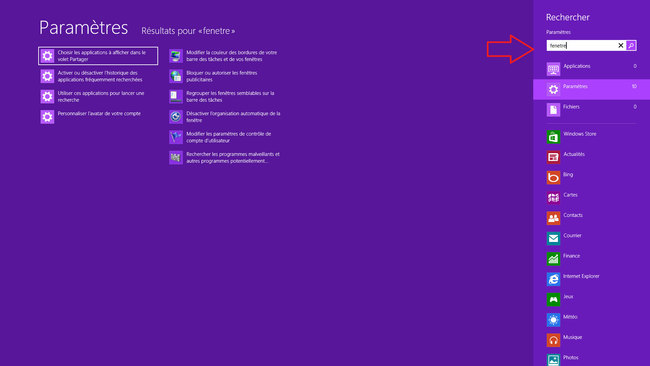Click the icon for 'Modifier la couleur des bordures'
650x366 pixels.
(x=176, y=56)
